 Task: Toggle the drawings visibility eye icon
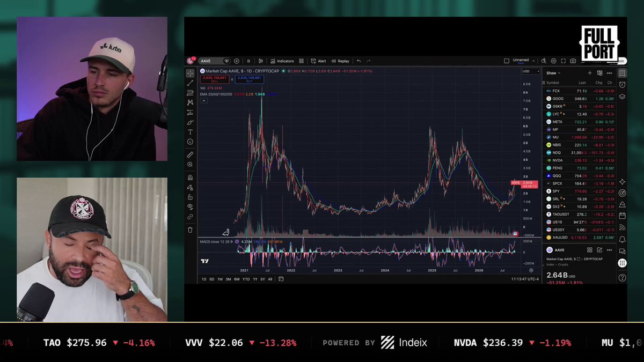(190, 207)
